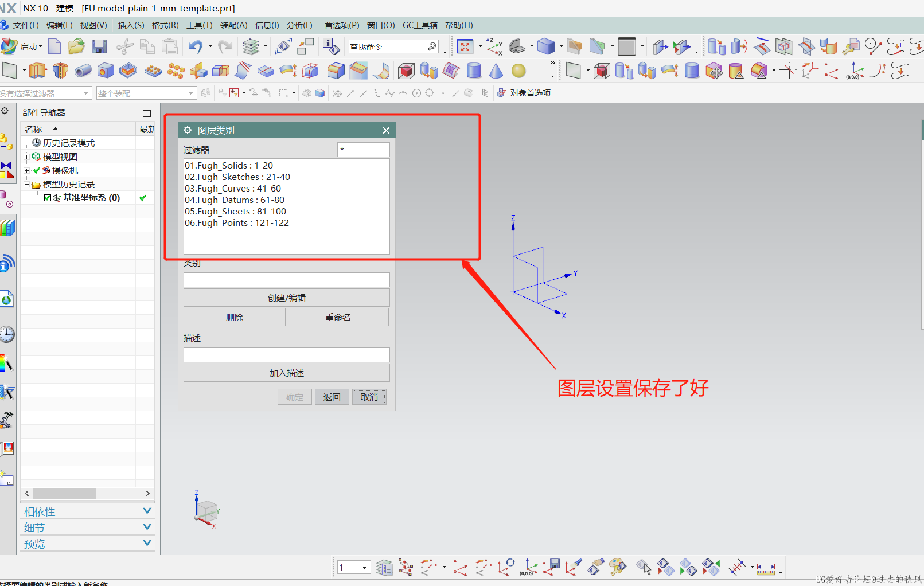The height and width of the screenshot is (586, 924).
Task: Open the 帮助(H) menu
Action: click(459, 25)
